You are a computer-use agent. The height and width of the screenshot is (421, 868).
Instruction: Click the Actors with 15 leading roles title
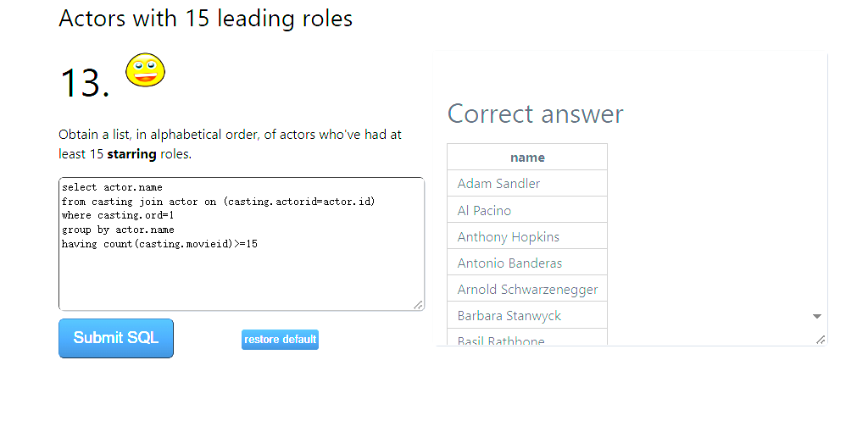pyautogui.click(x=205, y=19)
